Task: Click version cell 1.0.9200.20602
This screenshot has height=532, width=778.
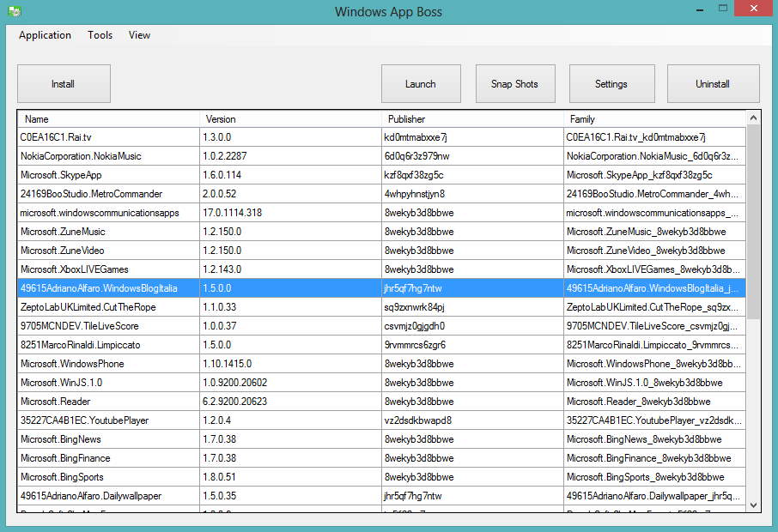Action: (291, 382)
